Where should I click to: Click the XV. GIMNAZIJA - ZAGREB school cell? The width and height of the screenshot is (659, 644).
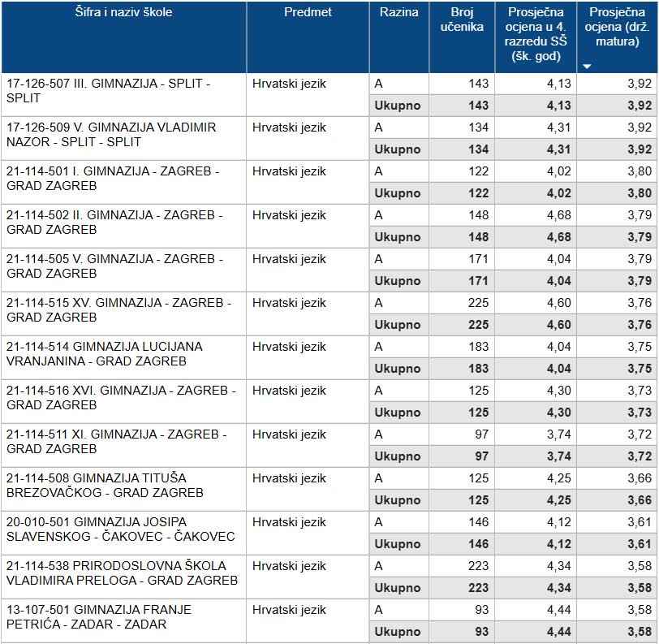[x=118, y=310]
